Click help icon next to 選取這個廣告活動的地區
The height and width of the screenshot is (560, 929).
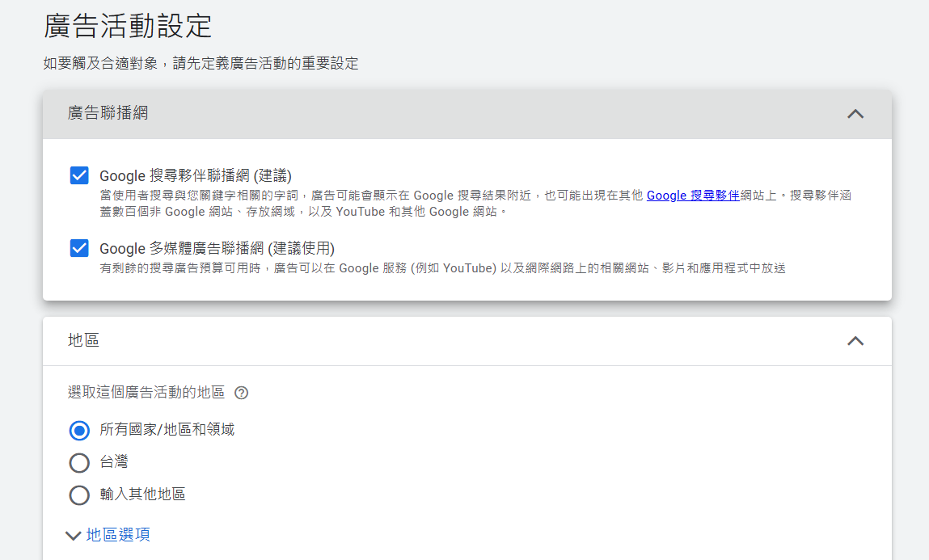click(x=241, y=393)
